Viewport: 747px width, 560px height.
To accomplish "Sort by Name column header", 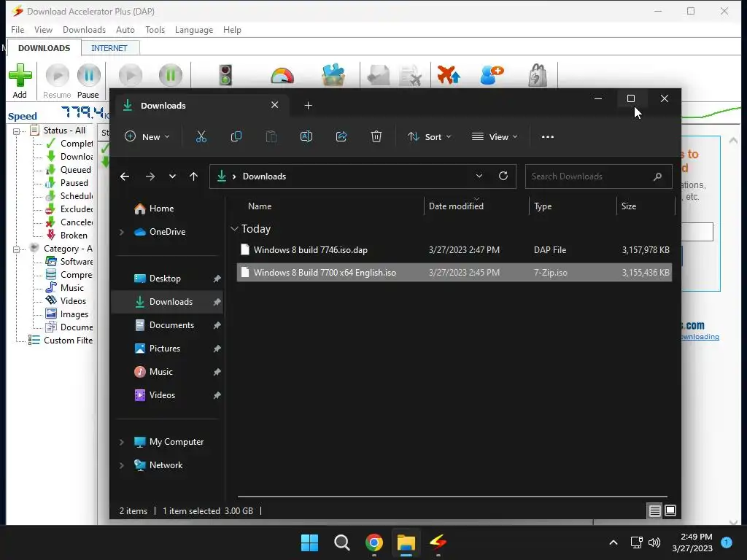I will click(x=260, y=206).
